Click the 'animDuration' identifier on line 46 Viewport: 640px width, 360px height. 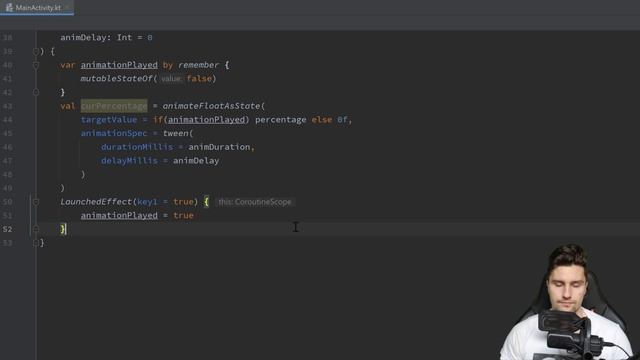[x=219, y=147]
